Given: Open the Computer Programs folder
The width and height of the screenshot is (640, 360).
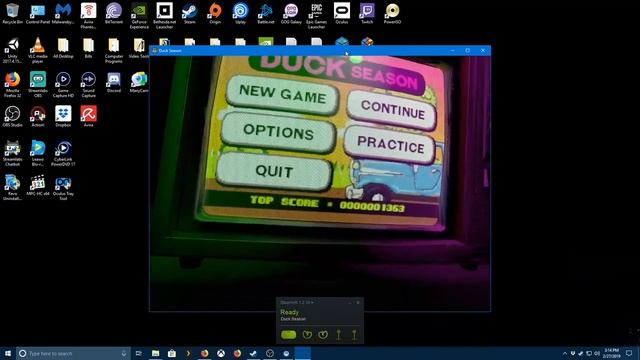Looking at the screenshot, I should [113, 50].
